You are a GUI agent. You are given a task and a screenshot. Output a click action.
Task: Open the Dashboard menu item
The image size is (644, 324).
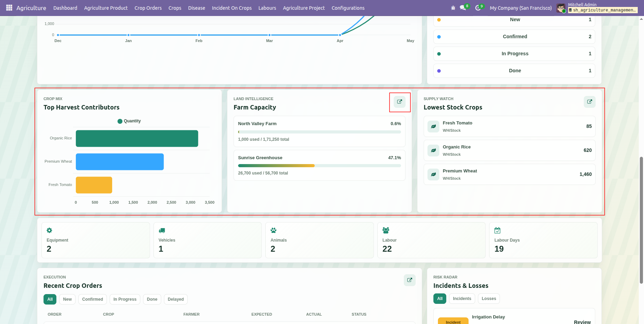[x=65, y=8]
